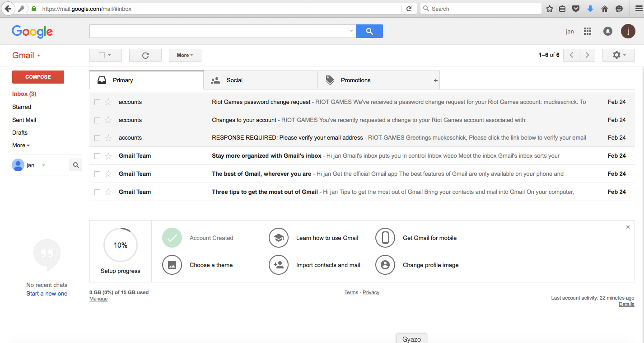Click the Import contacts and mail icon
644x343 pixels.
tap(279, 265)
